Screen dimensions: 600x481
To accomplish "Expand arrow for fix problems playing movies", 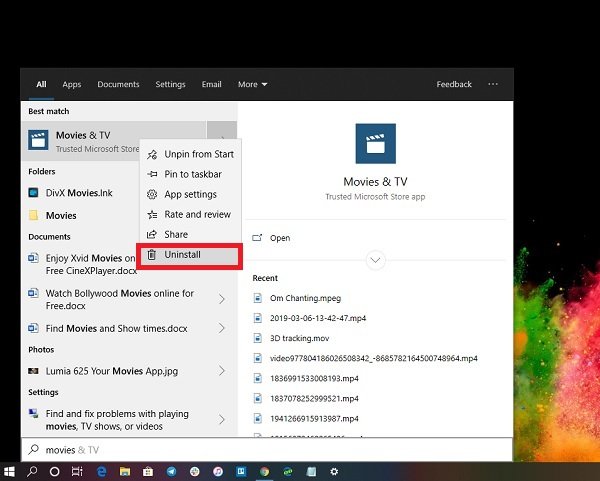I will tap(222, 420).
